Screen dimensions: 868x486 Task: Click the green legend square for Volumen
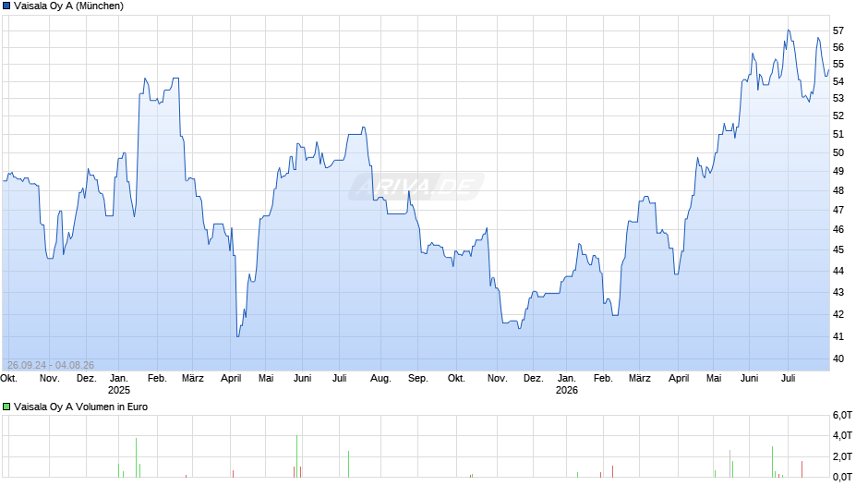6,407
